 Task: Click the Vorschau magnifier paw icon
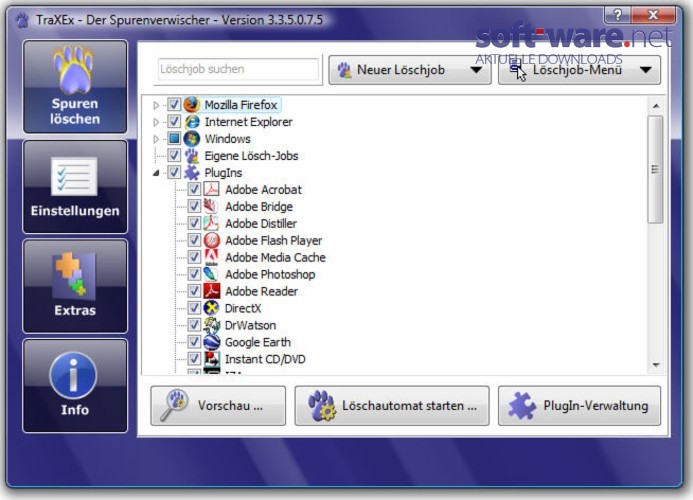click(174, 405)
